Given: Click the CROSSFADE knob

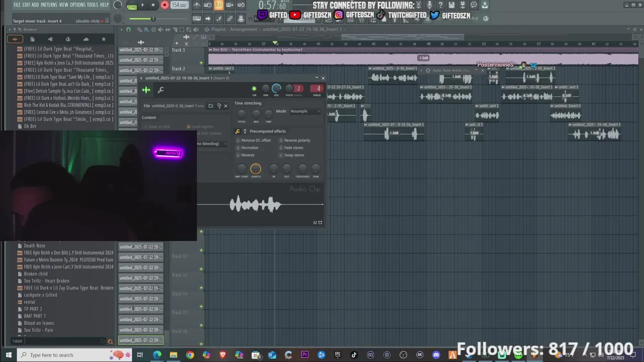Looking at the screenshot, I should (x=302, y=168).
